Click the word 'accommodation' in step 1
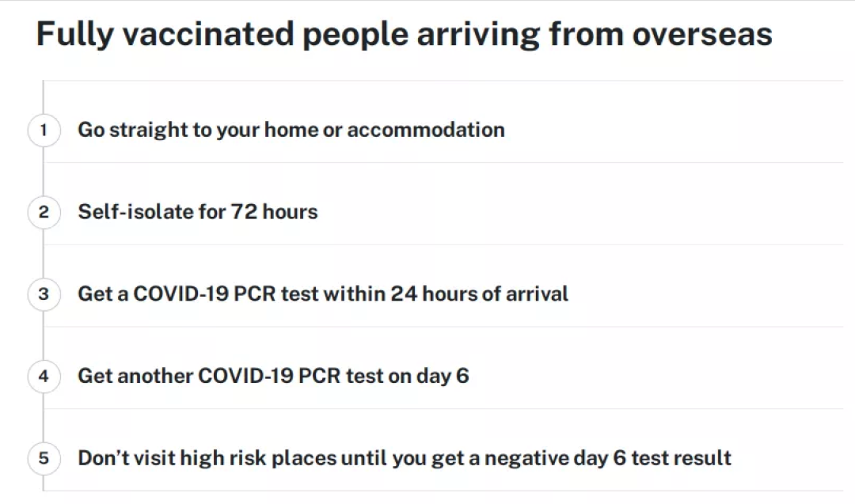Screen dimensions: 855x504 [x=426, y=131]
